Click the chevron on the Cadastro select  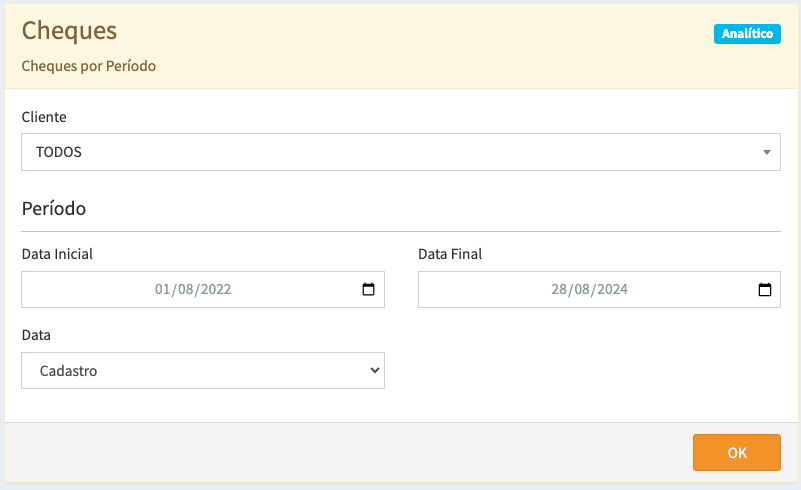[375, 370]
